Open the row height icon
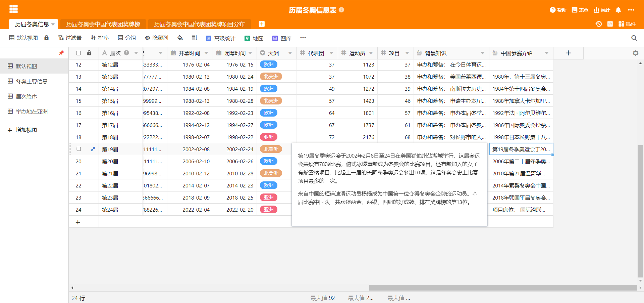The width and height of the screenshot is (644, 303). pos(194,38)
